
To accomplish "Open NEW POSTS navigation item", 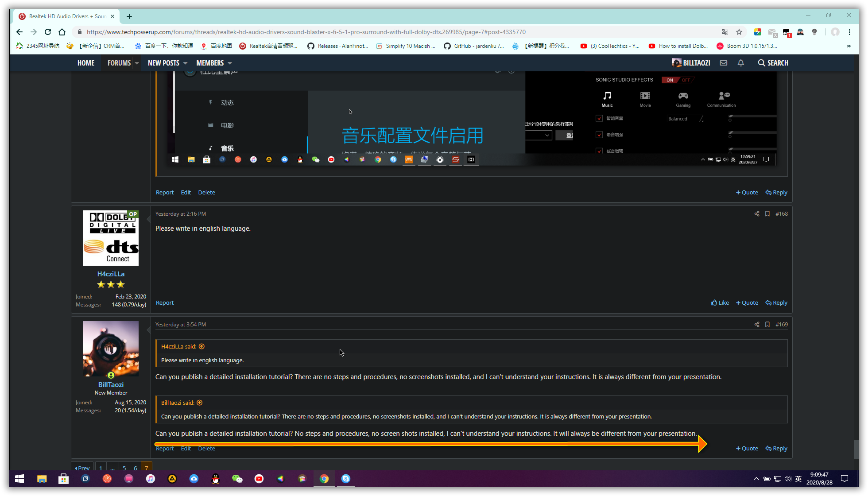I will (163, 63).
